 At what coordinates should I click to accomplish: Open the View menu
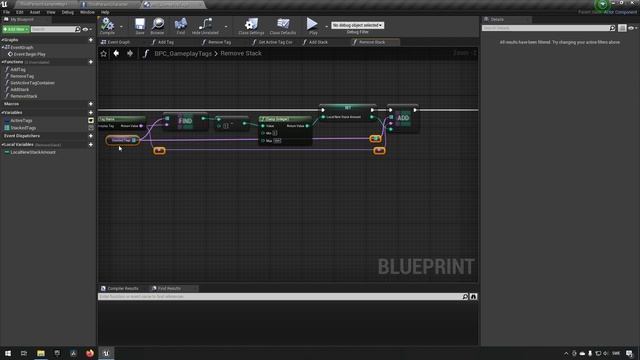point(51,12)
